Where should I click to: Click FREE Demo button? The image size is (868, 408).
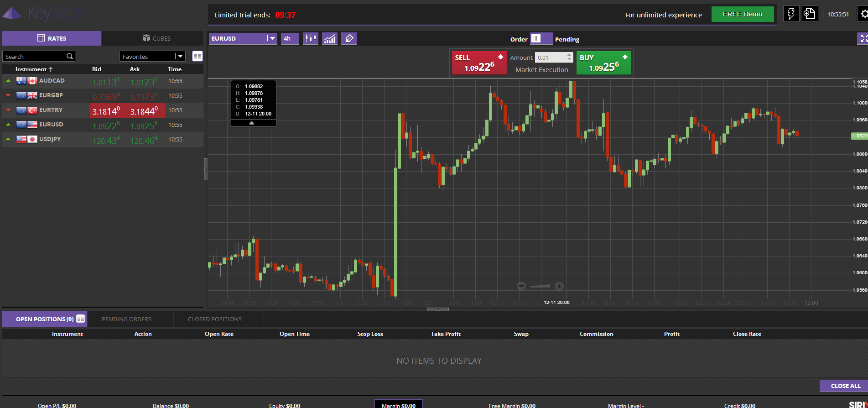tap(743, 14)
